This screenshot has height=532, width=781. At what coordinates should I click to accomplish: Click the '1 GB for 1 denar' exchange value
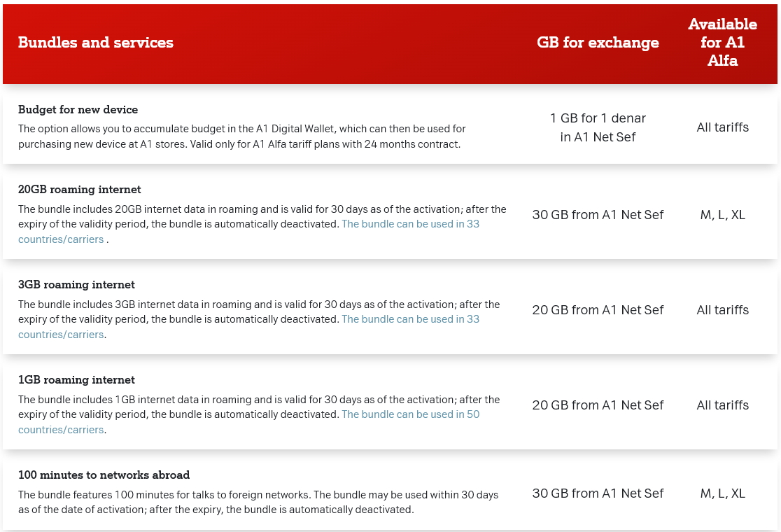click(x=598, y=127)
